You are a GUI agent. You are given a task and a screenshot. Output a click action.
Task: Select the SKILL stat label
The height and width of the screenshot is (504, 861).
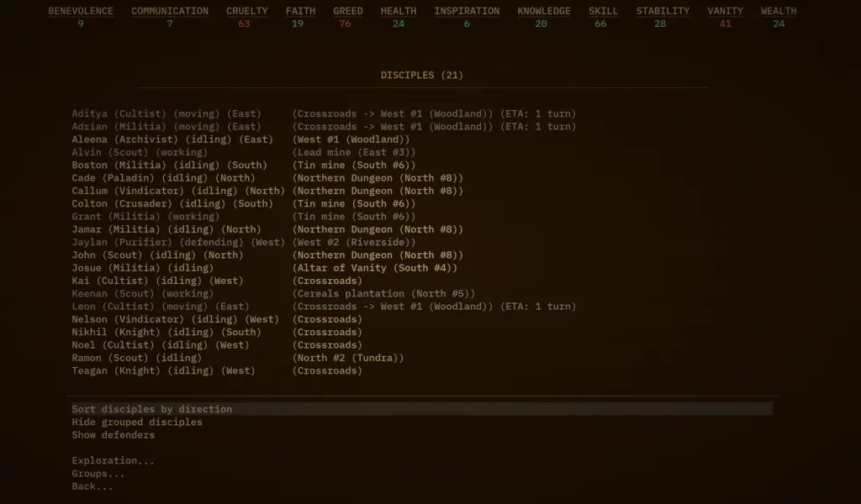tap(604, 11)
